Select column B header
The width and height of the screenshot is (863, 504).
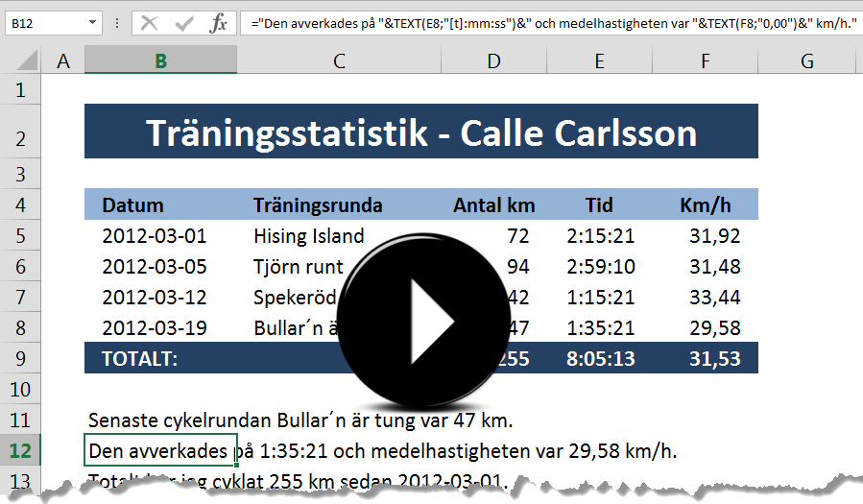pyautogui.click(x=160, y=61)
